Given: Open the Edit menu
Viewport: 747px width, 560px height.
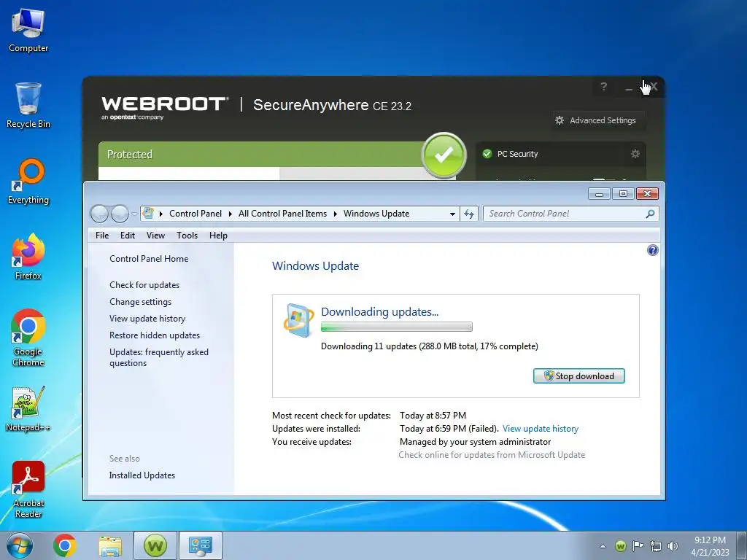Looking at the screenshot, I should [127, 236].
